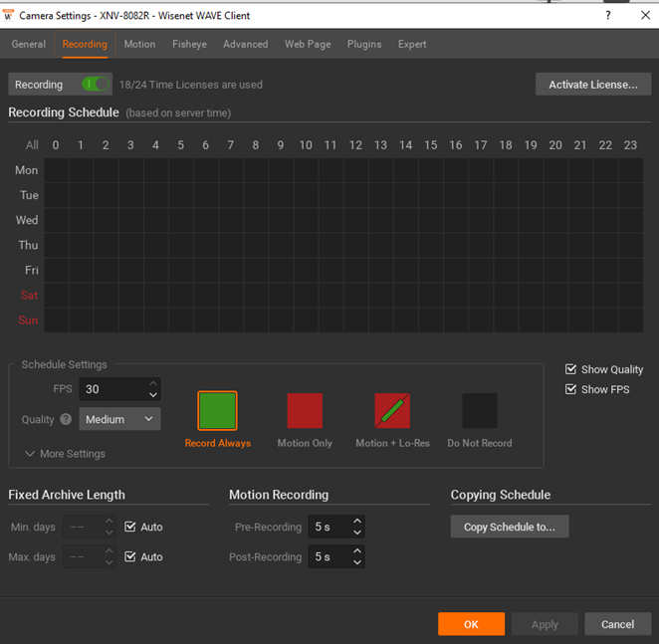Viewport: 659px width, 644px height.
Task: Decrease Pre-Recording seconds with down arrow
Action: tap(357, 533)
